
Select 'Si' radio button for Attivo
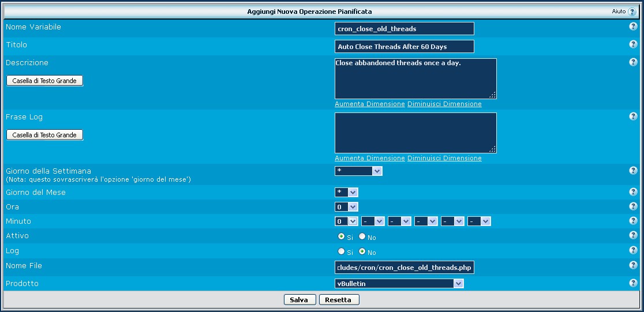(342, 236)
